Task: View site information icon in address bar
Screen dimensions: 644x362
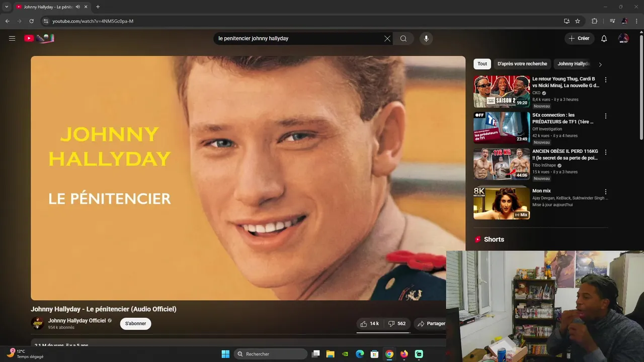Action: [45, 21]
